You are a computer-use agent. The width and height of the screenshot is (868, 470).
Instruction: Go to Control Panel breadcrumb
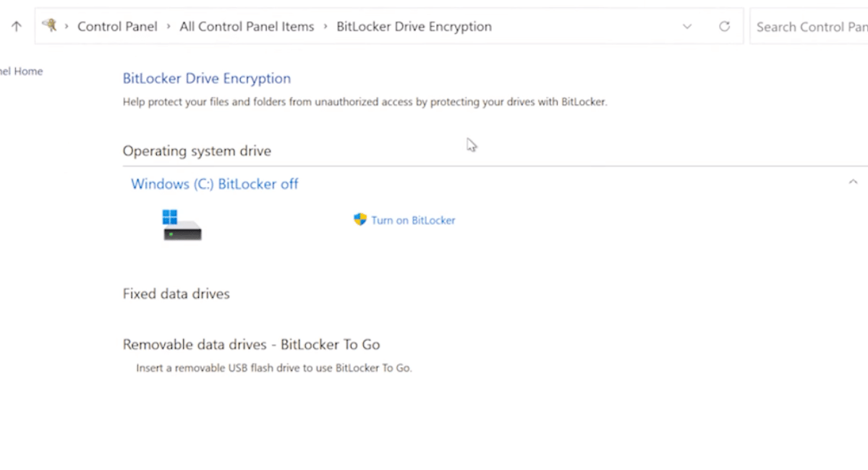117,27
